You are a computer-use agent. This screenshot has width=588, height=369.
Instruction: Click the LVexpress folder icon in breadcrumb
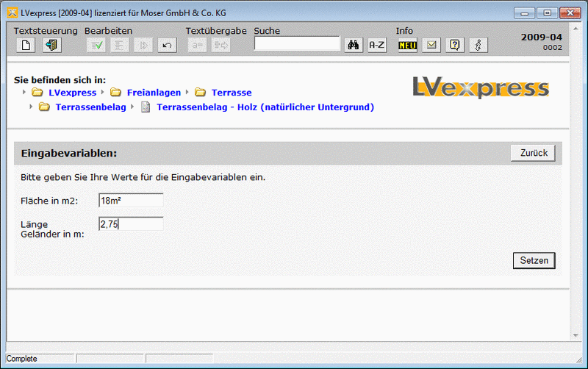pos(37,93)
